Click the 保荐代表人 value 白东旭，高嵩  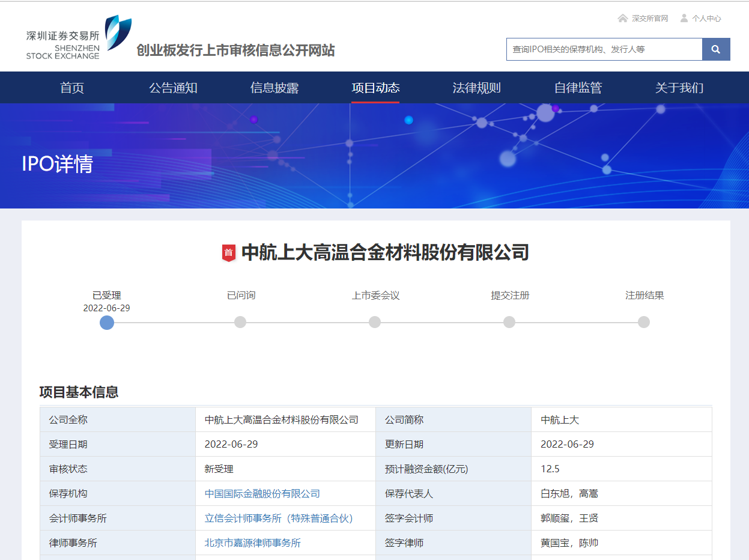569,494
